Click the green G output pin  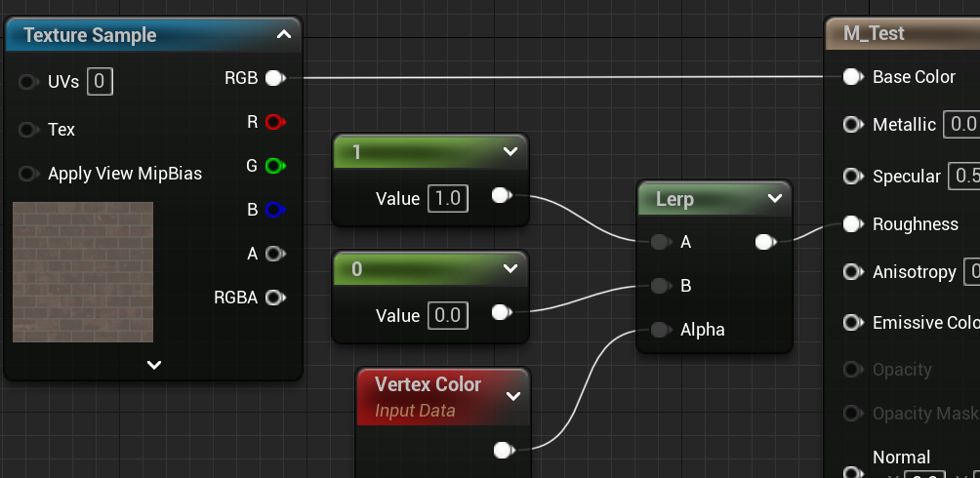coord(274,166)
